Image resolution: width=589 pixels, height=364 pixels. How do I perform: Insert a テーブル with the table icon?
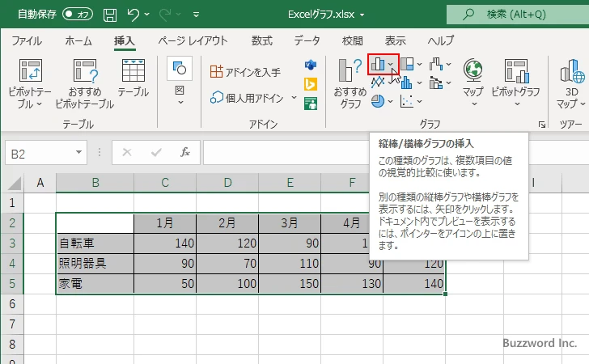[x=133, y=78]
